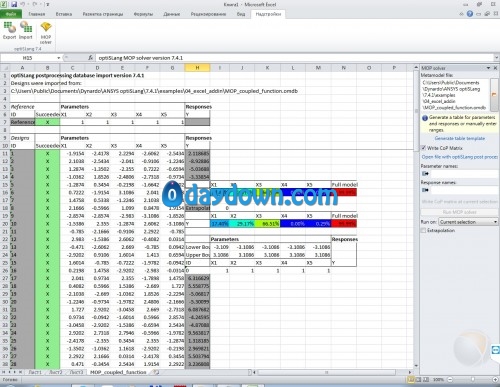Open the Формулы ribbon tab
500x387 pixels.
click(143, 14)
